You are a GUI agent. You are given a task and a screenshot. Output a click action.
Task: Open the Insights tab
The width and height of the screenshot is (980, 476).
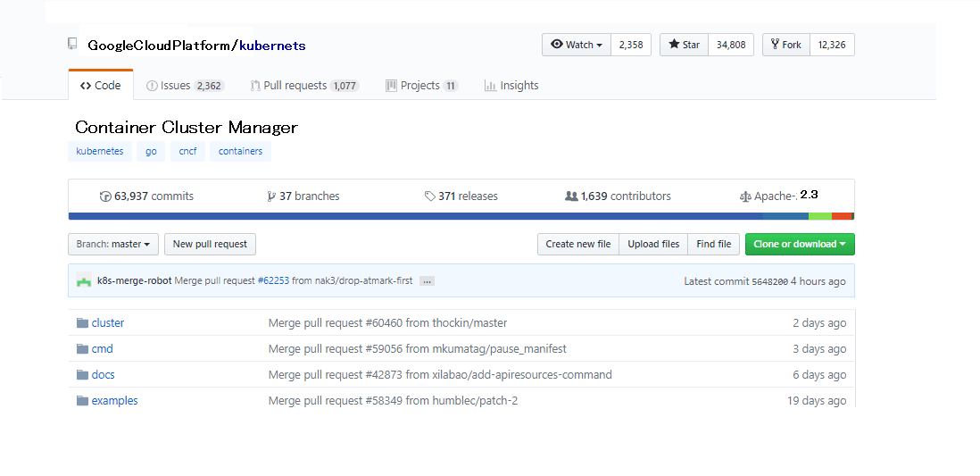point(511,86)
